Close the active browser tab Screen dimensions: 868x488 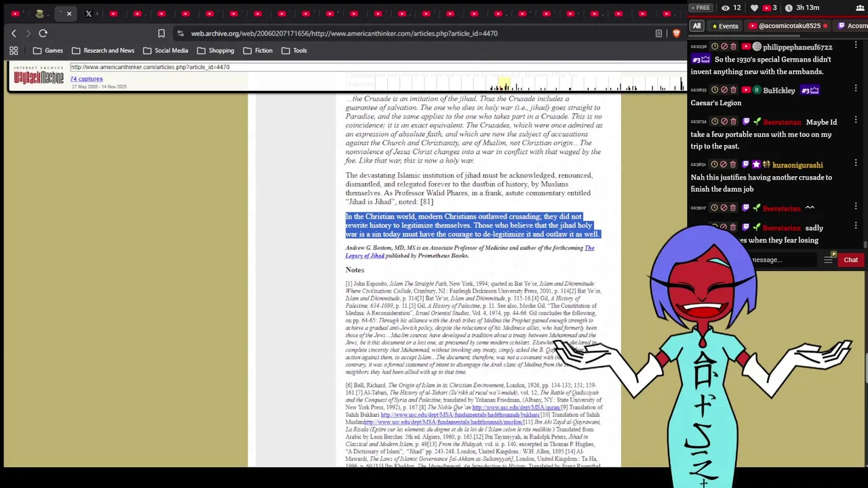[x=68, y=14]
